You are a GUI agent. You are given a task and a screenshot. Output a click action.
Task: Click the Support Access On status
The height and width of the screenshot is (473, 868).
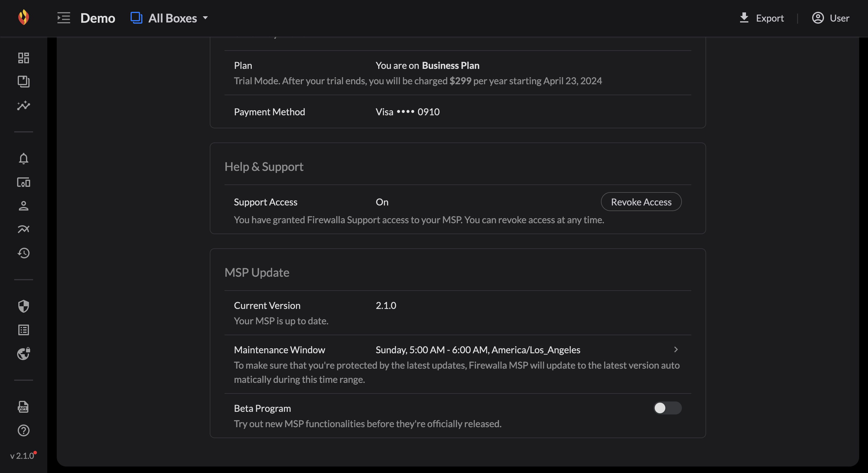382,202
